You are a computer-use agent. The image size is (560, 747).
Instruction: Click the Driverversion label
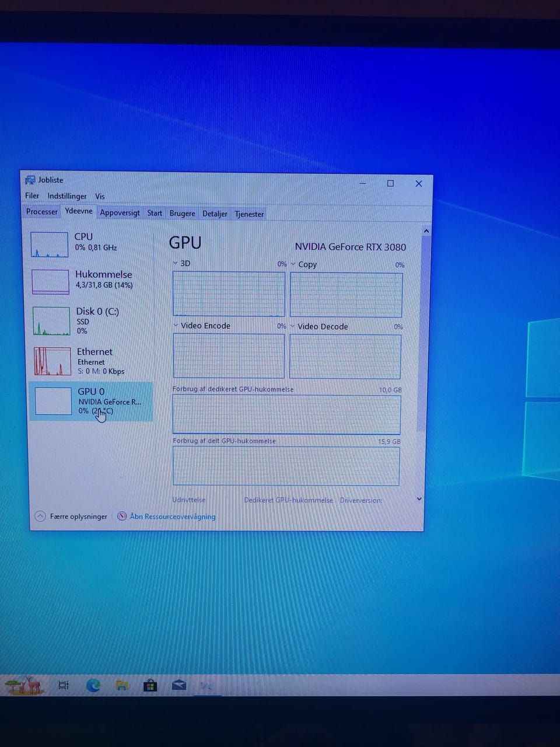tap(360, 500)
